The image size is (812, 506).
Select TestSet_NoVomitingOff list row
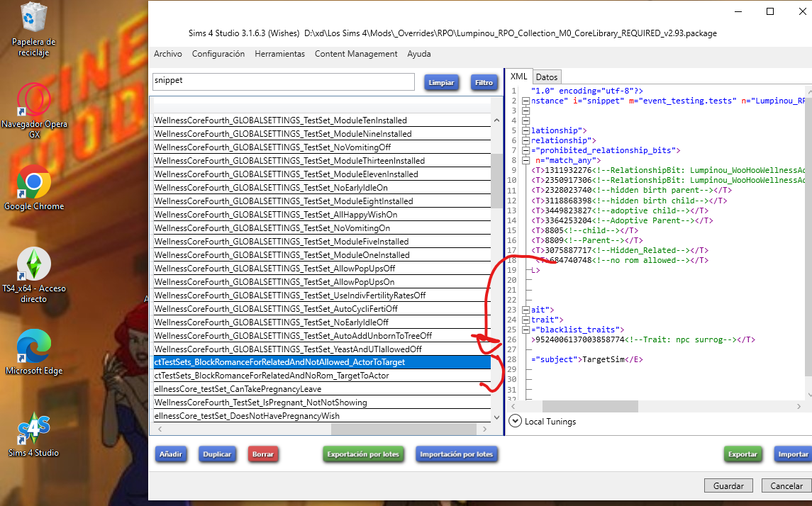pos(321,147)
